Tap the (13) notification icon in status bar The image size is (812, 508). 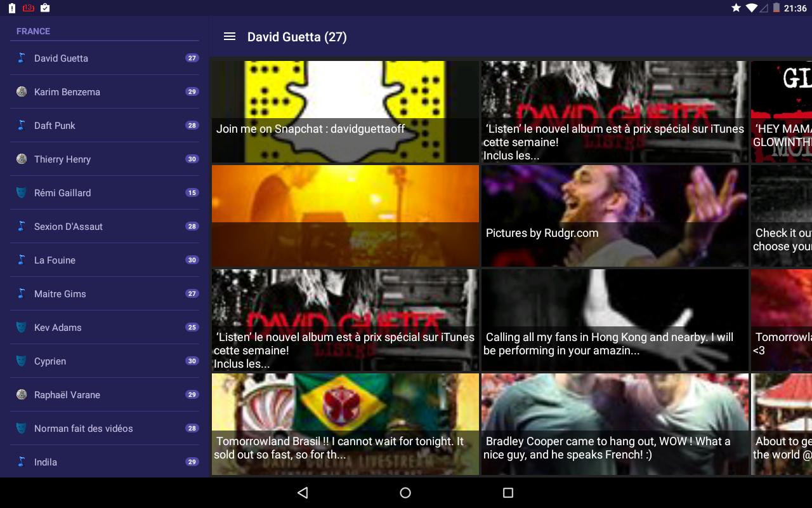28,8
